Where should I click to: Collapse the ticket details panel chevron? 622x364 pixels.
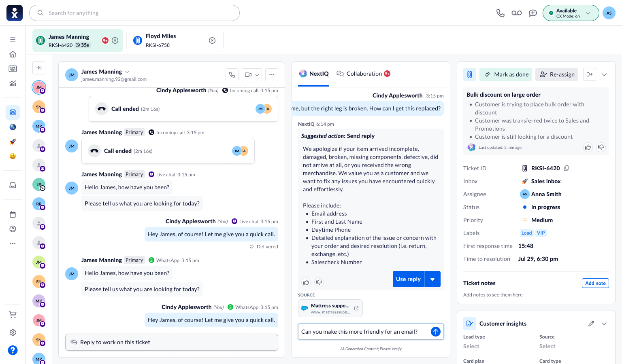coord(604,74)
